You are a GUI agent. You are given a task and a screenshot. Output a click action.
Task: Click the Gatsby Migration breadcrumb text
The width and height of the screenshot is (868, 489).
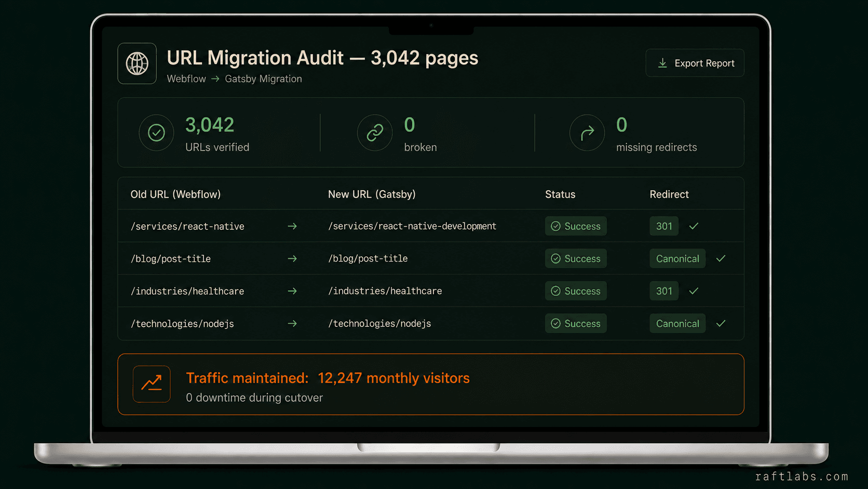(263, 79)
